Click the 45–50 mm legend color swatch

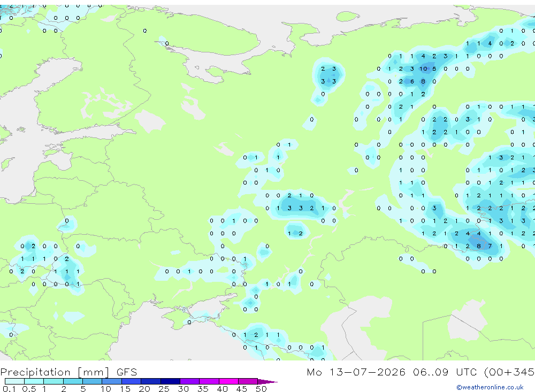click(x=248, y=381)
